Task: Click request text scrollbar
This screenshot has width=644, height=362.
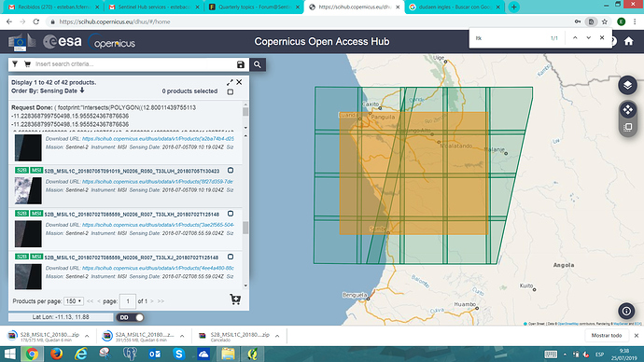Action: coord(245,112)
